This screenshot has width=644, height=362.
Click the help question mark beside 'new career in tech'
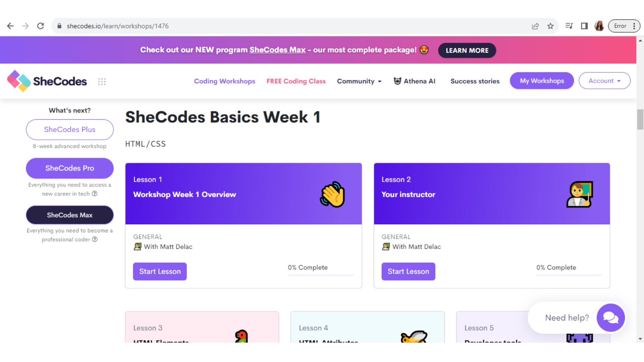point(95,193)
